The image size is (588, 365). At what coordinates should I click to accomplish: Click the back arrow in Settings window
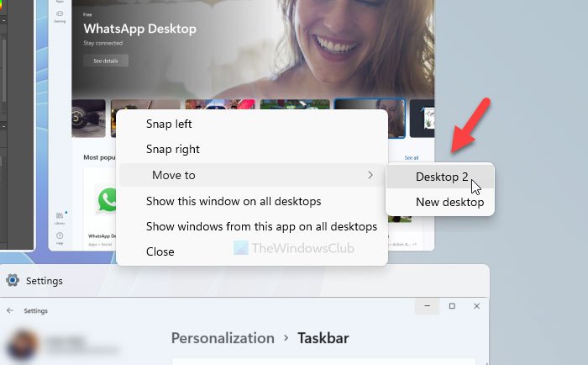tap(10, 310)
